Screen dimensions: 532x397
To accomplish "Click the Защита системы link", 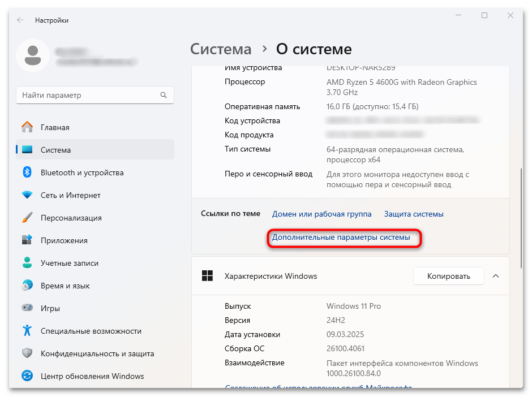I will pyautogui.click(x=414, y=214).
